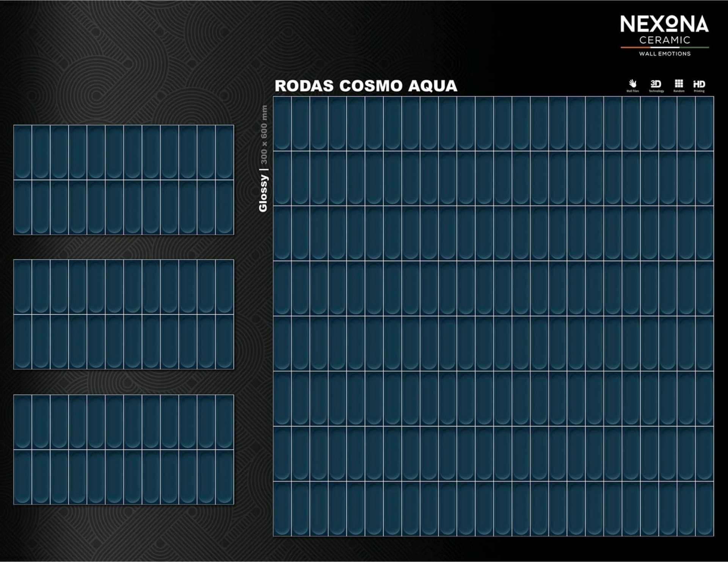This screenshot has width=728, height=562.
Task: Click the HD Printing icon
Action: tap(699, 84)
